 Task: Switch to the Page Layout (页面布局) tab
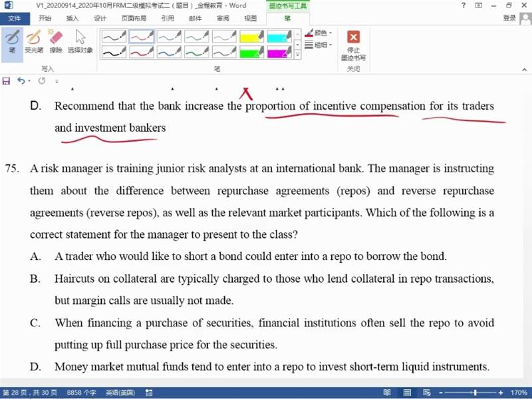[x=135, y=19]
